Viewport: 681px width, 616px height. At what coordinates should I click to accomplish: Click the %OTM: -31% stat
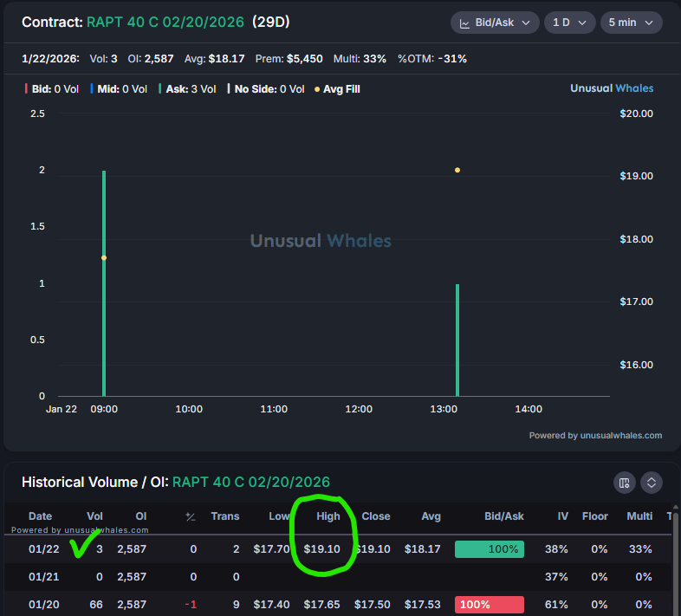pyautogui.click(x=432, y=59)
